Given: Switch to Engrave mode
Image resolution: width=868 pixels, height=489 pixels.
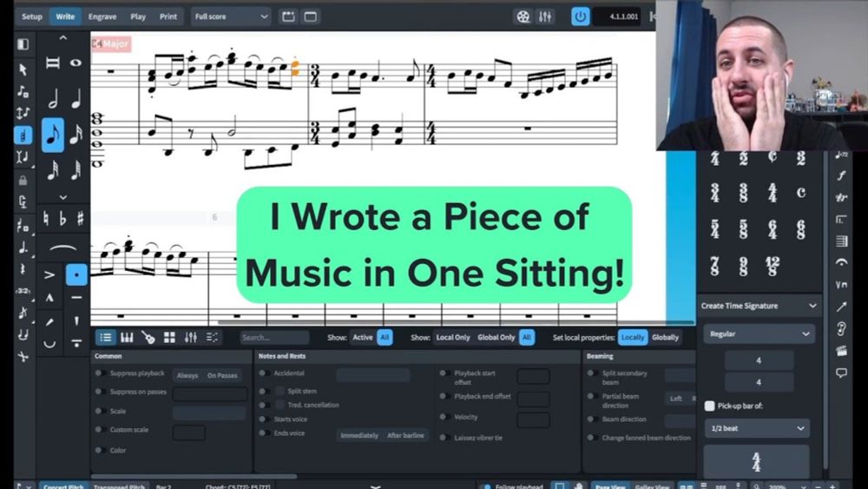Looking at the screenshot, I should point(102,17).
